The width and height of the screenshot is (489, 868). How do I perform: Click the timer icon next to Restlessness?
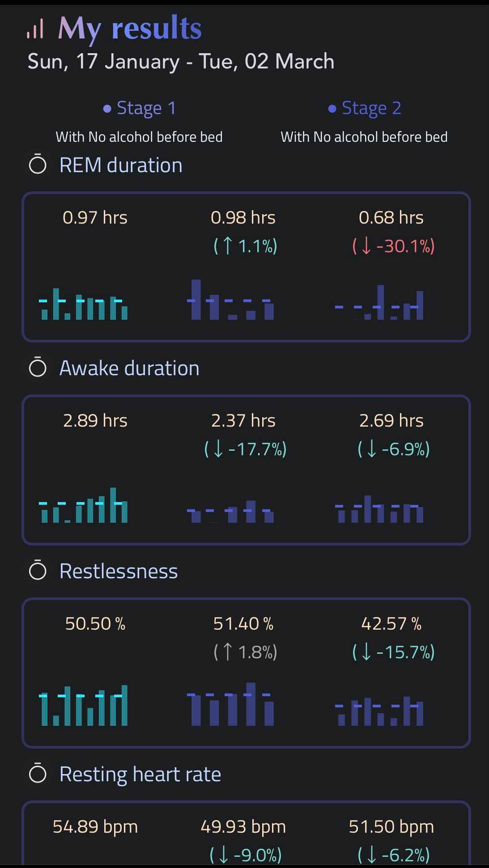pyautogui.click(x=38, y=571)
